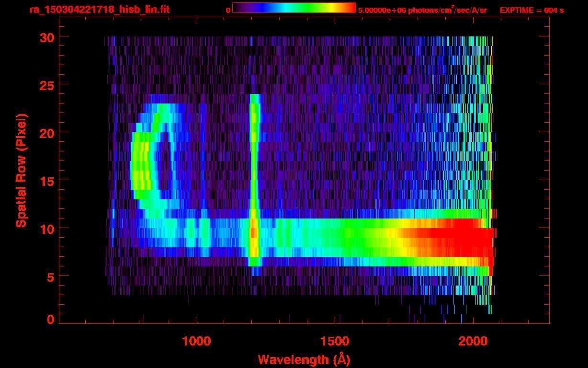588x368 pixels.
Task: Click the 1000 wavelength tick label
Action: pyautogui.click(x=196, y=341)
